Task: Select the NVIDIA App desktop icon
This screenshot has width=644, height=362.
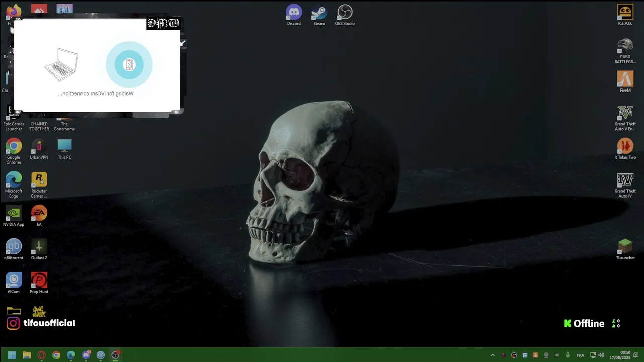Action: click(x=14, y=216)
